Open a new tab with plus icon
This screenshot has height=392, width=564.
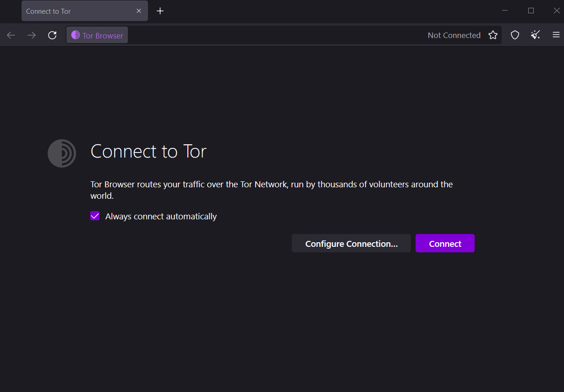click(160, 11)
